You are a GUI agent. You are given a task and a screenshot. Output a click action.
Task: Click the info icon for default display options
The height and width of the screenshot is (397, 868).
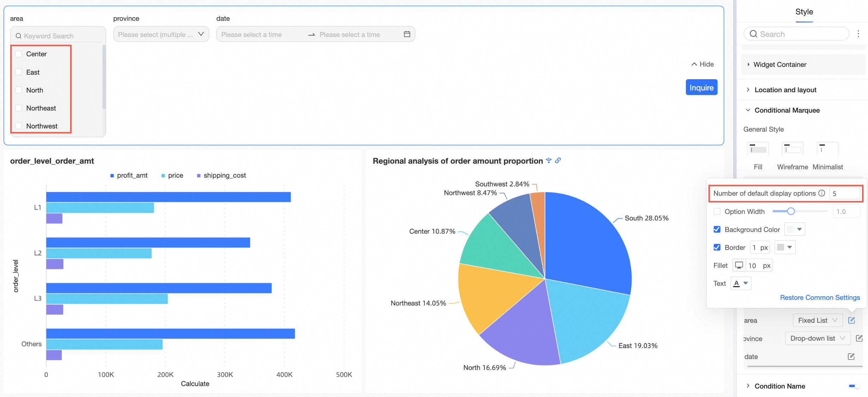[822, 193]
